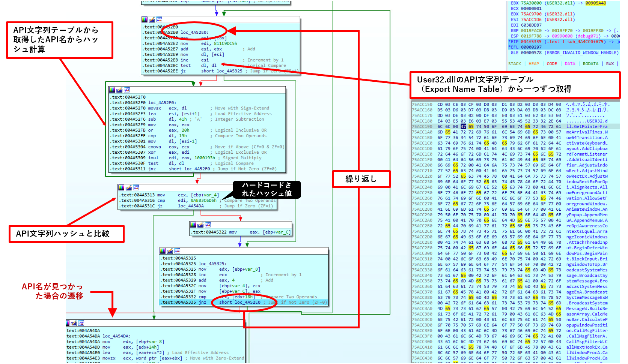Click the pencil edit icon on loc_4A52E0 node
This screenshot has width=628, height=364.
[152, 19]
